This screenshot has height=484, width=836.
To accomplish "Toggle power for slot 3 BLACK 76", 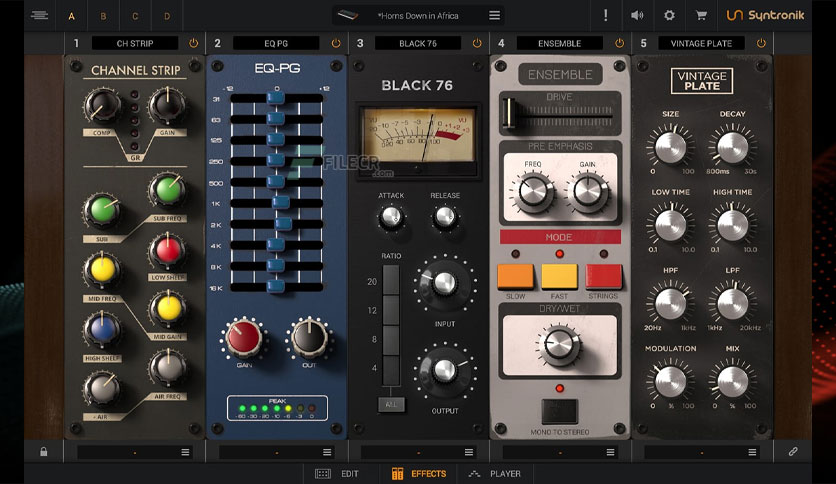I will (477, 43).
